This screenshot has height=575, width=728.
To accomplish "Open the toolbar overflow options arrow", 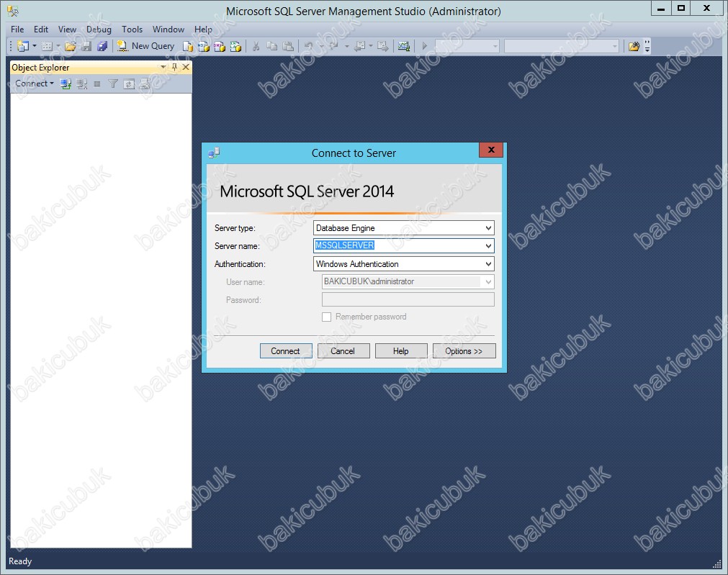I will pos(647,46).
